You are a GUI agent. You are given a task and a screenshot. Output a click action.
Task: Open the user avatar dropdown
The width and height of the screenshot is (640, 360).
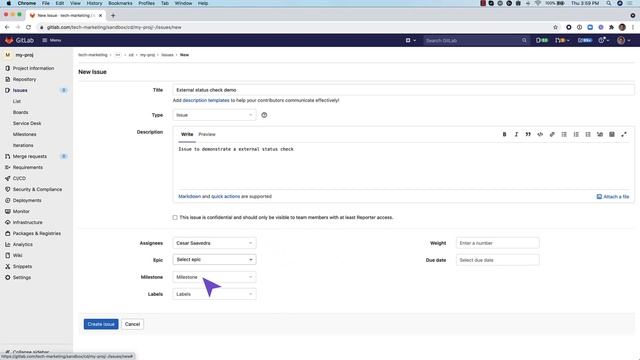(x=624, y=40)
